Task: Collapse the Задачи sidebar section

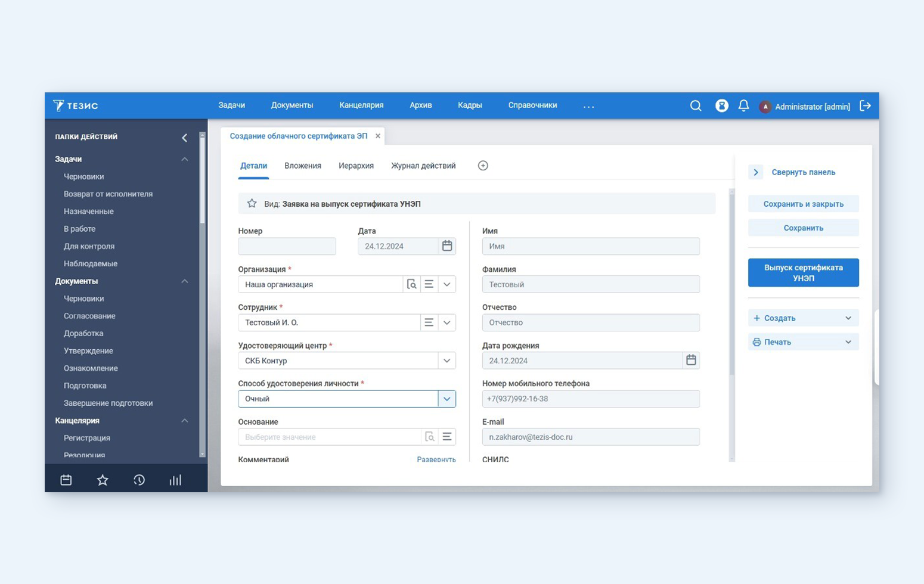Action: click(185, 159)
